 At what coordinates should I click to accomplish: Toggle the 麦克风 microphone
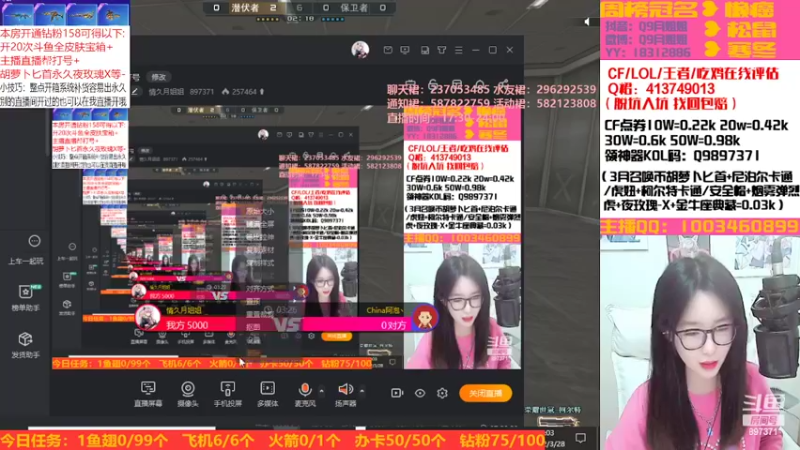pos(305,394)
